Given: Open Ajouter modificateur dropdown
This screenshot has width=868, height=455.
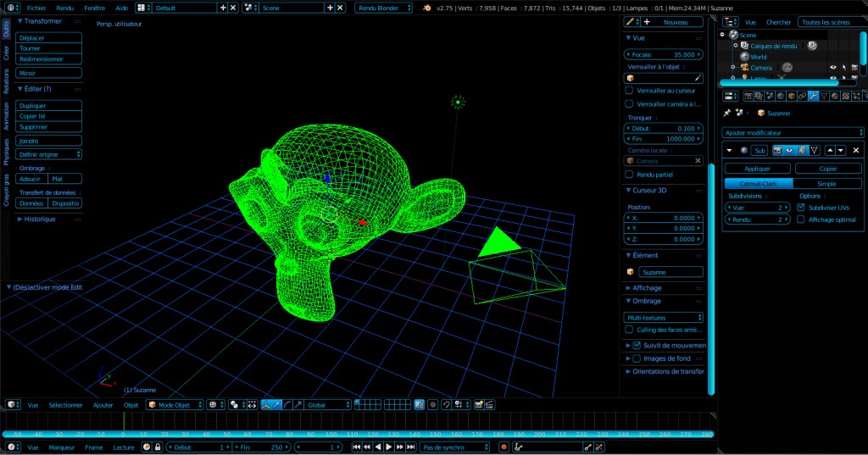Looking at the screenshot, I should coord(793,133).
